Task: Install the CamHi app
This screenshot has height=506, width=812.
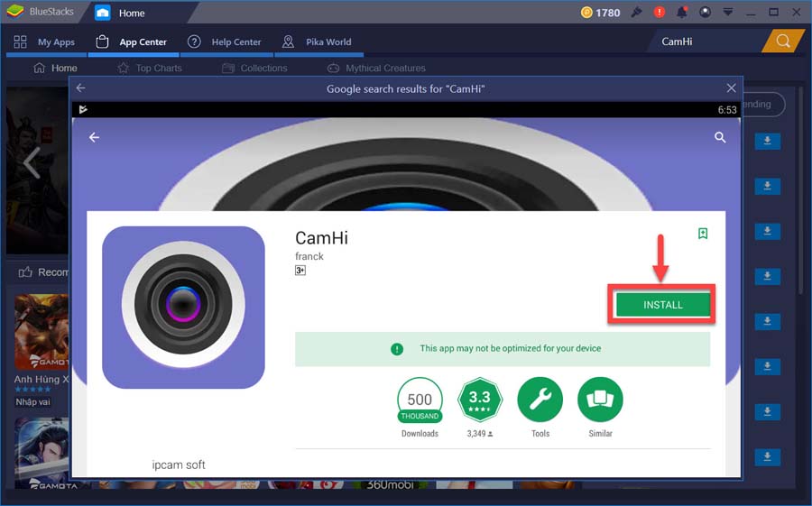Action: click(x=663, y=305)
